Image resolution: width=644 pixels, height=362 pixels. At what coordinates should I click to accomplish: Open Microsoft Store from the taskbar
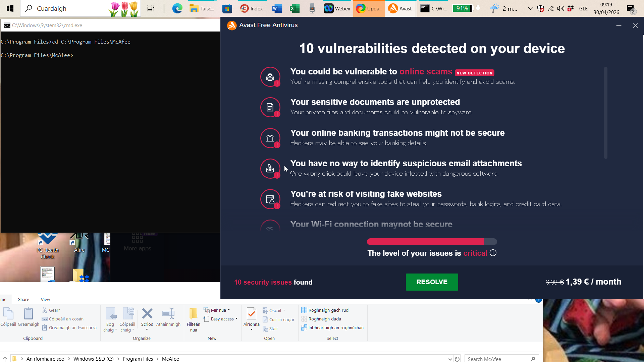(x=227, y=8)
